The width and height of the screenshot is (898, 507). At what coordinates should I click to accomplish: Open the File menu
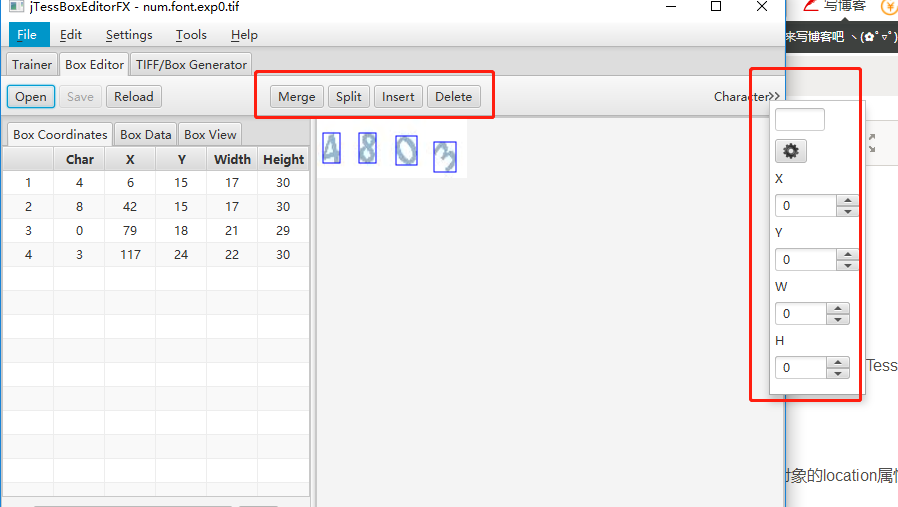point(27,35)
